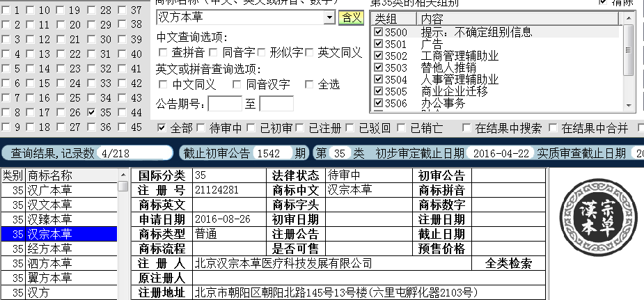
Task: Click the group 3505 商业企业迁移 row
Action: pos(496,91)
